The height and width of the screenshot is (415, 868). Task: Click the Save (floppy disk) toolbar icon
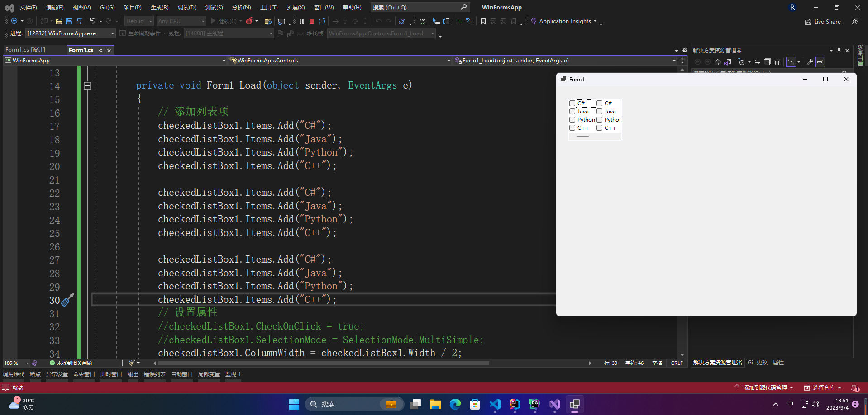(69, 21)
